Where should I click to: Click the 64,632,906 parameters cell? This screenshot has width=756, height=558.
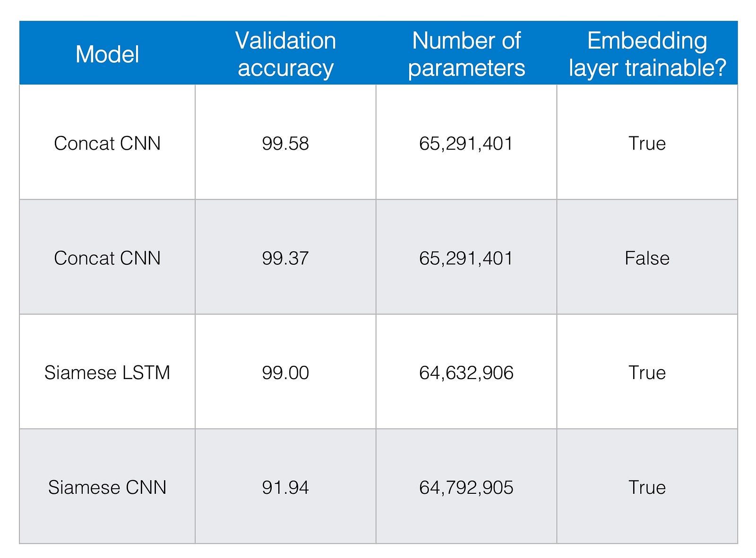[466, 372]
